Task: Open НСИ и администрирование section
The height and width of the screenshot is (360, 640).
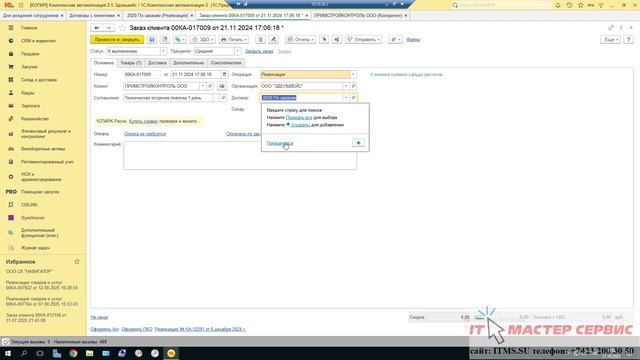Action: (41, 177)
